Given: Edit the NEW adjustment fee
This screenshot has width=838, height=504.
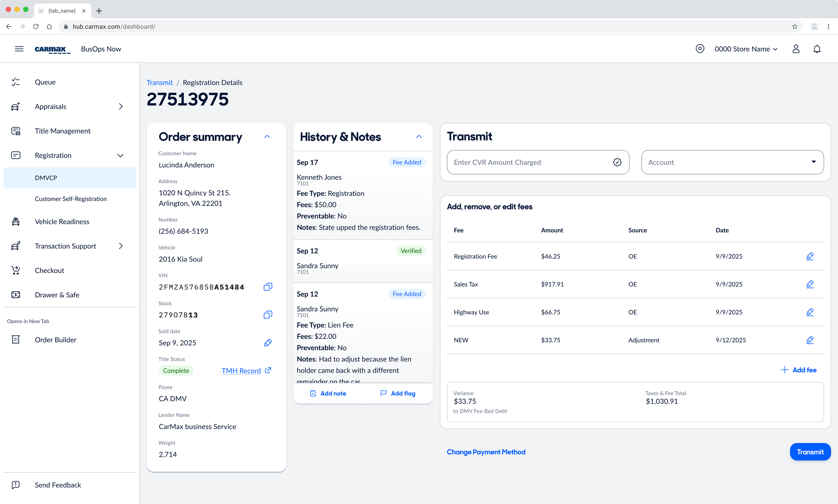Looking at the screenshot, I should [x=810, y=340].
